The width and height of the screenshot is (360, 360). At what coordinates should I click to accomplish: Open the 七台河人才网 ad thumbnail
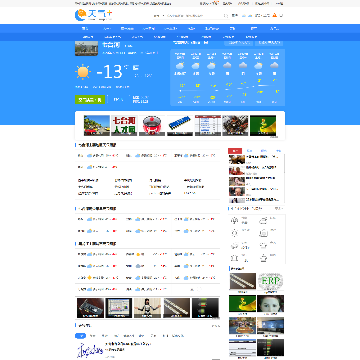pos(124,125)
